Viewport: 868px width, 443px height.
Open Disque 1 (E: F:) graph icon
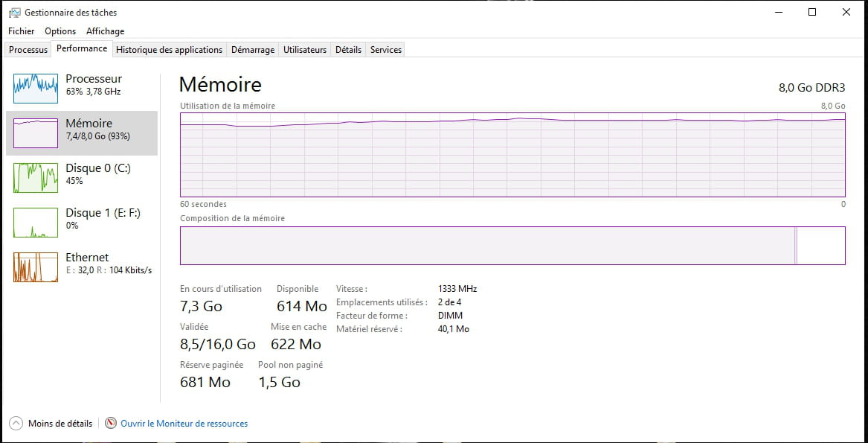tap(35, 222)
